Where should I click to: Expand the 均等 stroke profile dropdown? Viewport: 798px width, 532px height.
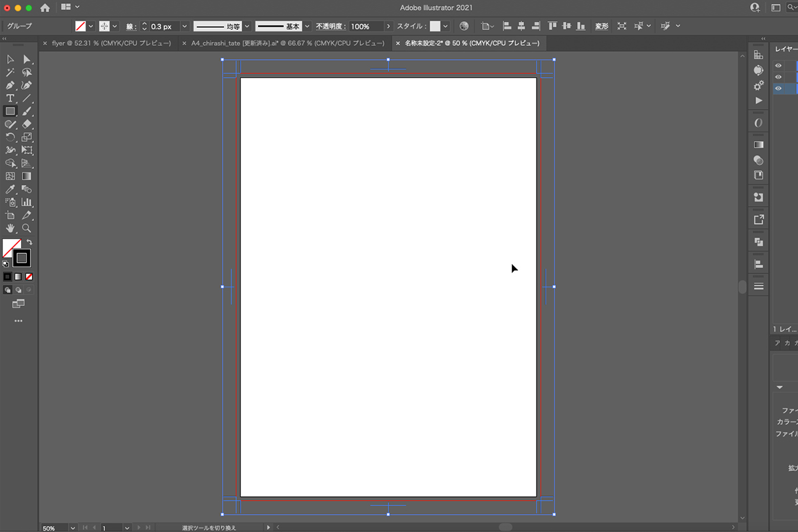[x=247, y=27]
